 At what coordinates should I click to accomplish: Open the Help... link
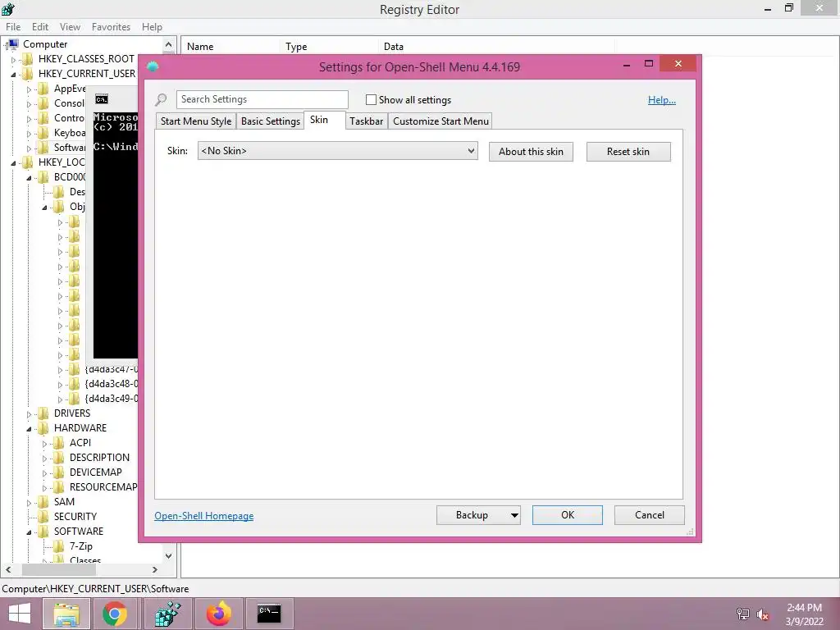click(662, 99)
